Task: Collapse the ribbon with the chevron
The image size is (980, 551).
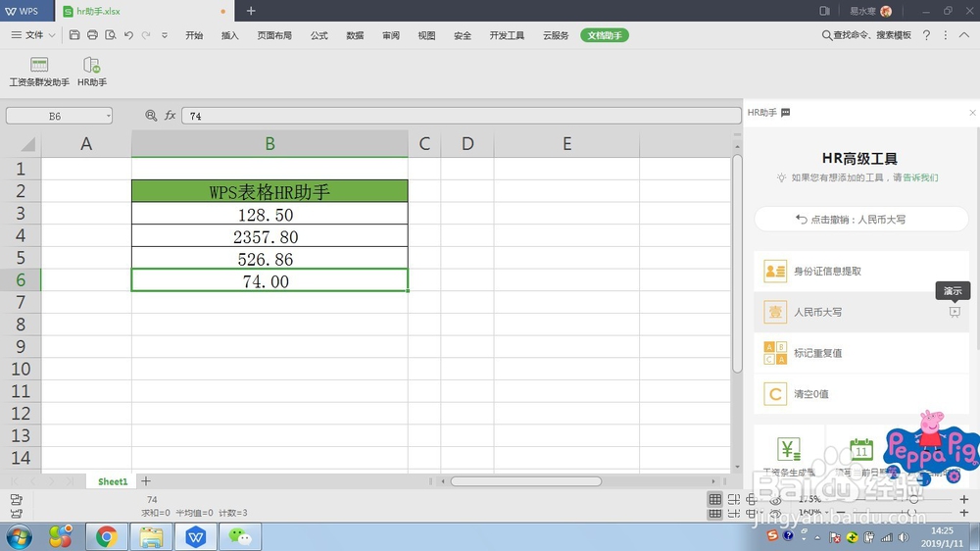Action: [x=964, y=35]
